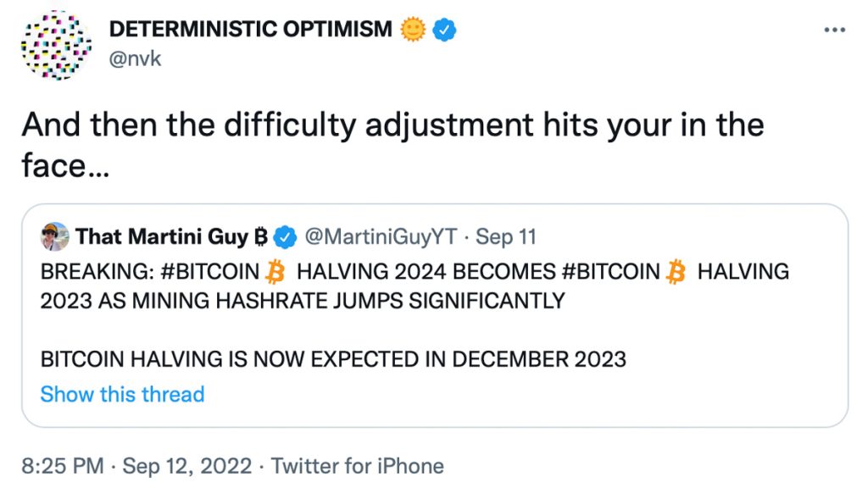Click the @MartiniGuyYT handle

381,237
